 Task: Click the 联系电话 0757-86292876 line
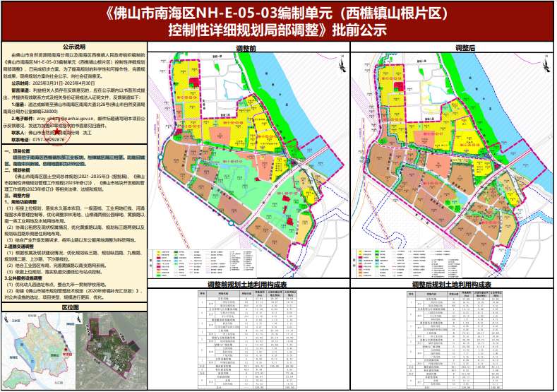pos(38,140)
